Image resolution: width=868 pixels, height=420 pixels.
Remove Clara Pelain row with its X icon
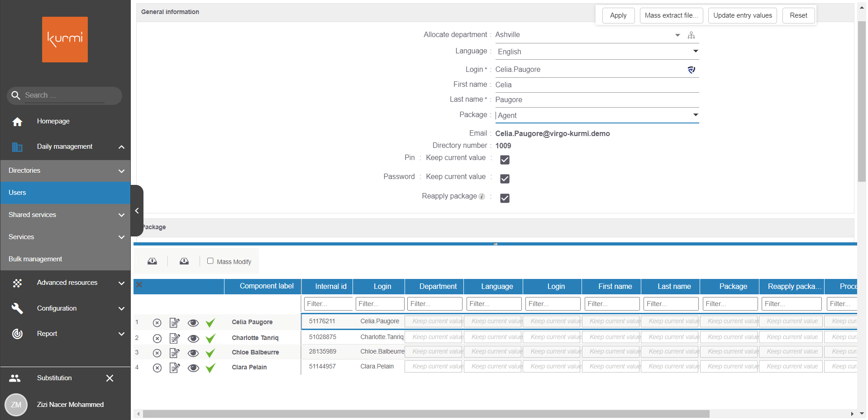(157, 368)
